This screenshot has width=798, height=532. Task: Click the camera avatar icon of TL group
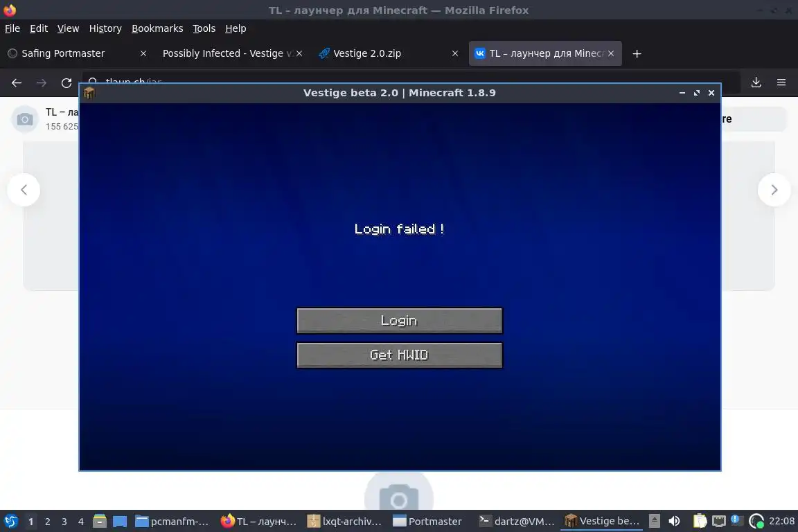[x=24, y=119]
